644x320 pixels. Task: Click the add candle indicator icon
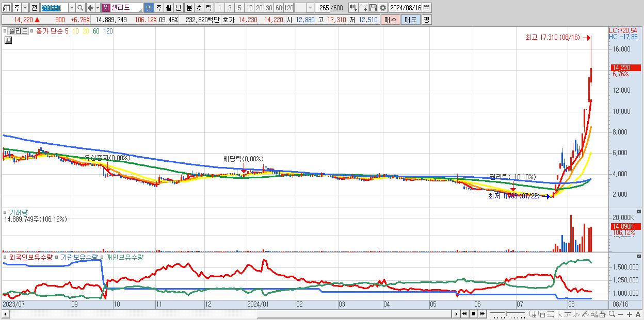(353, 8)
